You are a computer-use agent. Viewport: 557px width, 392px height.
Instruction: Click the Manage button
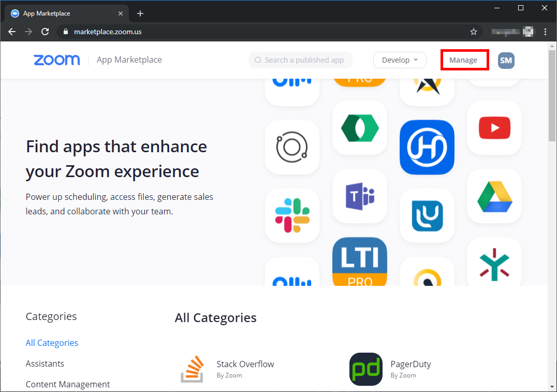pos(463,60)
